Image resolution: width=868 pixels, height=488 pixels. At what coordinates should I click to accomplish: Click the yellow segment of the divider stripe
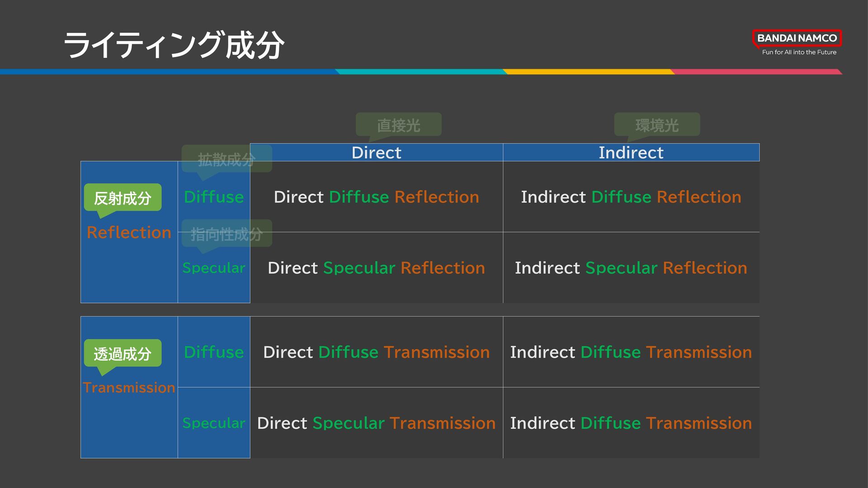(588, 72)
